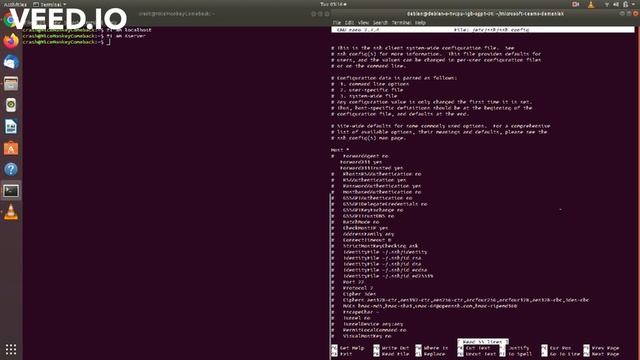This screenshot has width=640, height=360.
Task: Click the Go To Line nano shortcut
Action: point(561,354)
